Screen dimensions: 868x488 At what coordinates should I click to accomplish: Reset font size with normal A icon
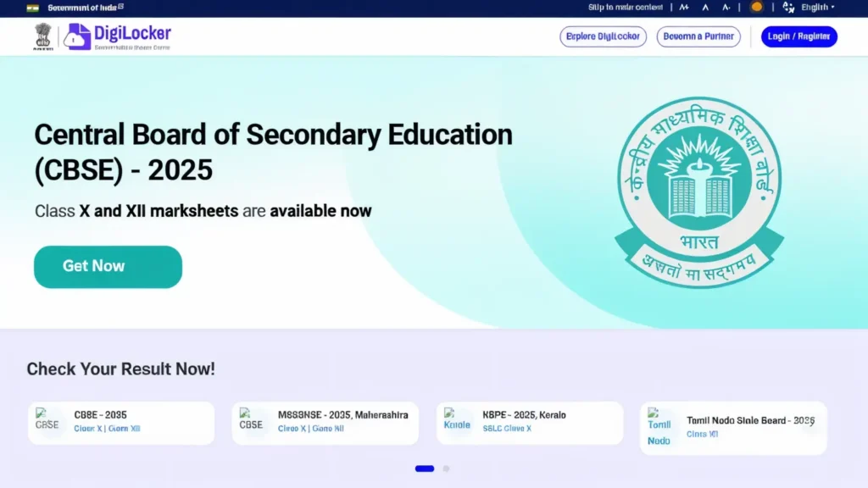point(705,7)
